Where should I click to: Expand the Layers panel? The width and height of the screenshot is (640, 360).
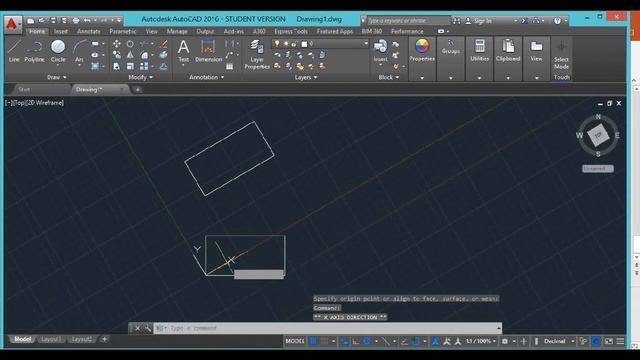306,77
